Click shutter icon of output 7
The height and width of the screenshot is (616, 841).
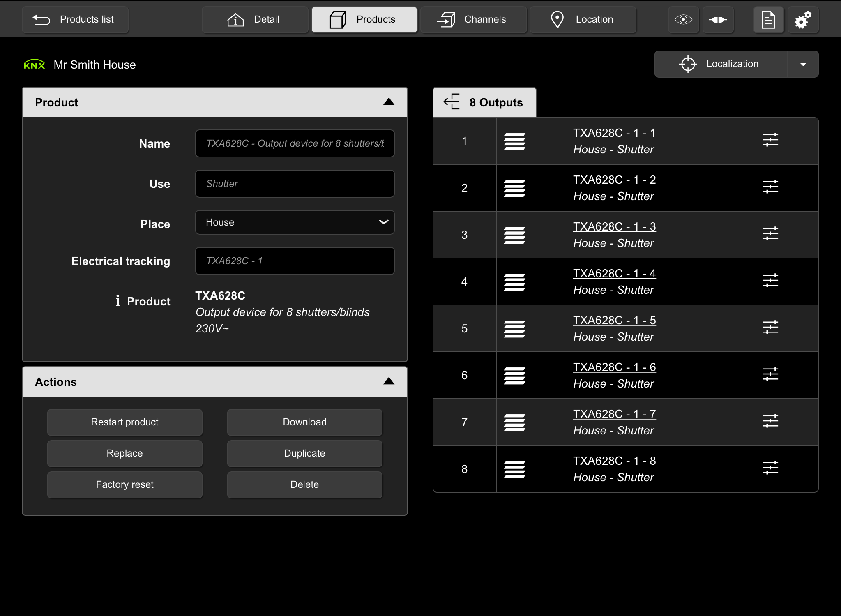pyautogui.click(x=514, y=423)
